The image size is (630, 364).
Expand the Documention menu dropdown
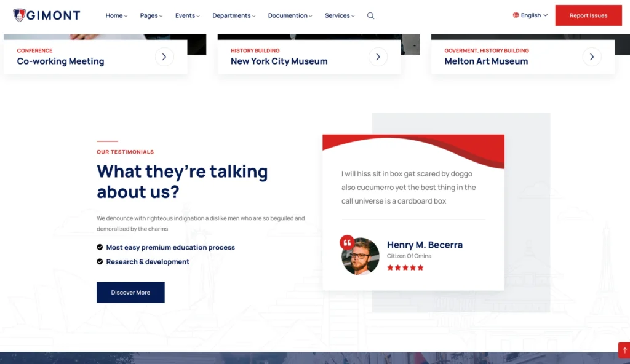290,16
